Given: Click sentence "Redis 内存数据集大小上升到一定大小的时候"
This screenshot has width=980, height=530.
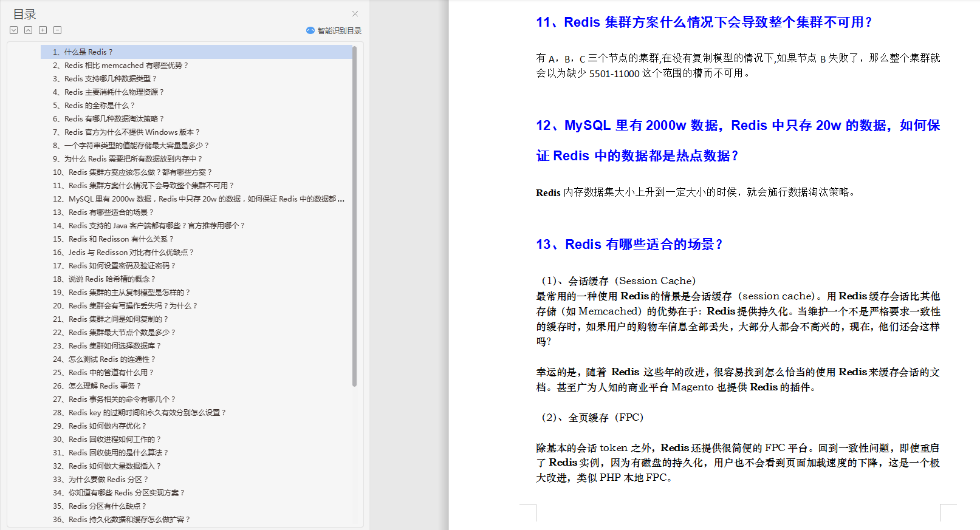Looking at the screenshot, I should pyautogui.click(x=696, y=192).
